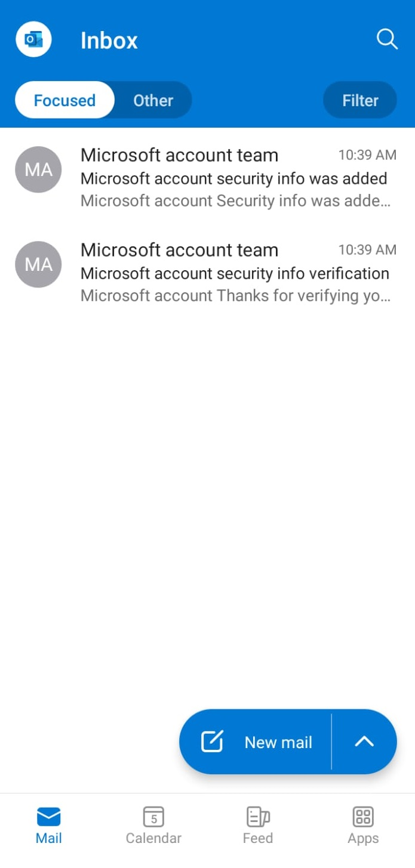The width and height of the screenshot is (415, 868).
Task: Select the Apps tab label
Action: [x=363, y=838]
